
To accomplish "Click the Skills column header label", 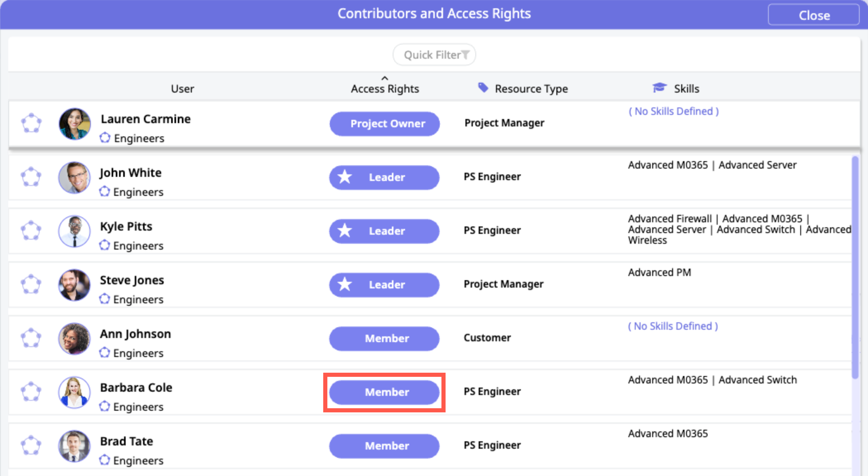I will pyautogui.click(x=687, y=88).
